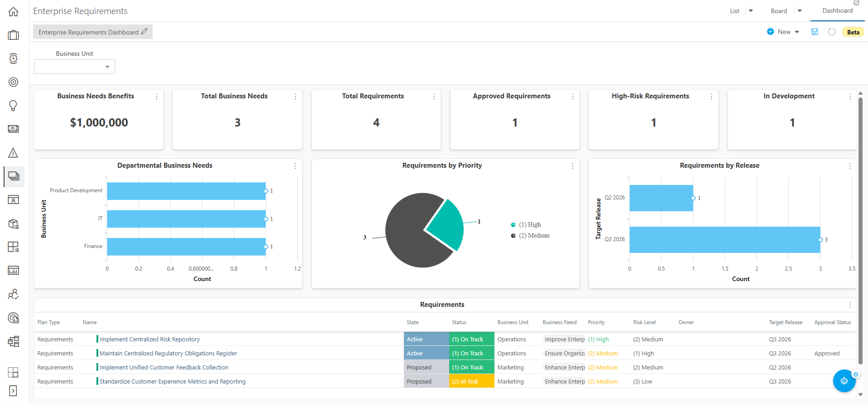The image size is (868, 403).
Task: Open Implement Centralized Risk Repository requirement
Action: point(149,339)
